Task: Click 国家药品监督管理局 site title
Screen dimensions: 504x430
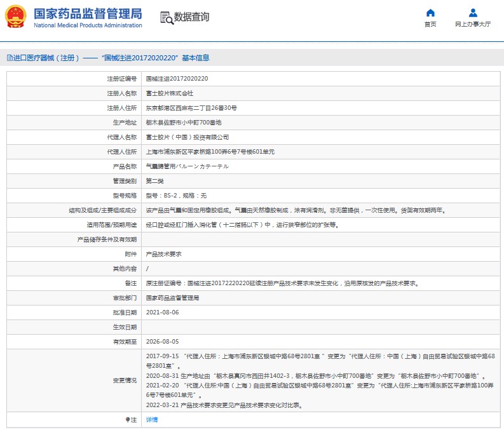Action: 88,14
